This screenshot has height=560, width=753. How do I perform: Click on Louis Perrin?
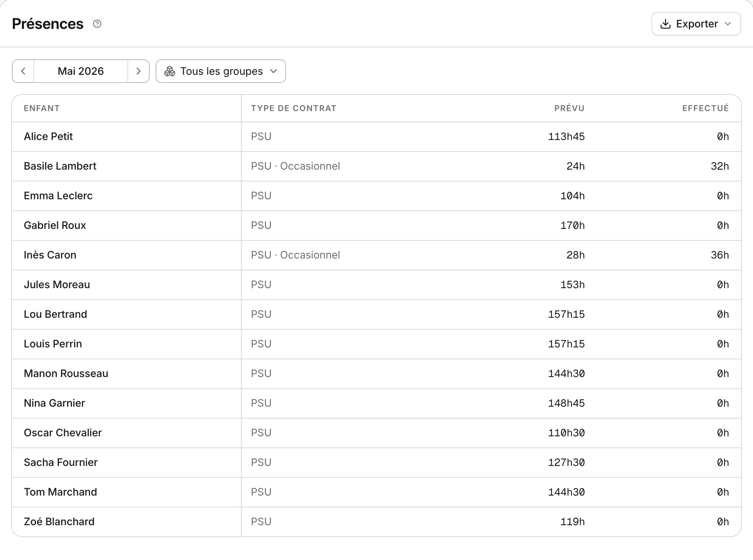[53, 344]
